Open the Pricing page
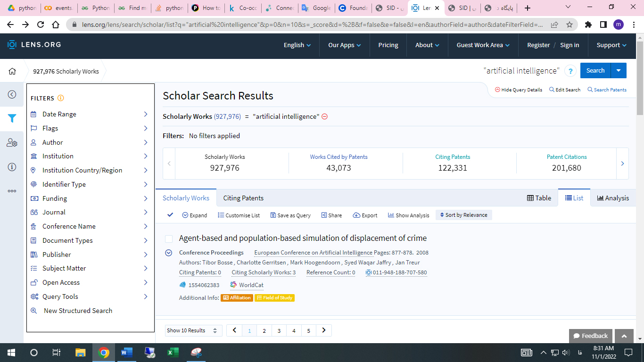Image resolution: width=644 pixels, height=362 pixels. (x=388, y=45)
